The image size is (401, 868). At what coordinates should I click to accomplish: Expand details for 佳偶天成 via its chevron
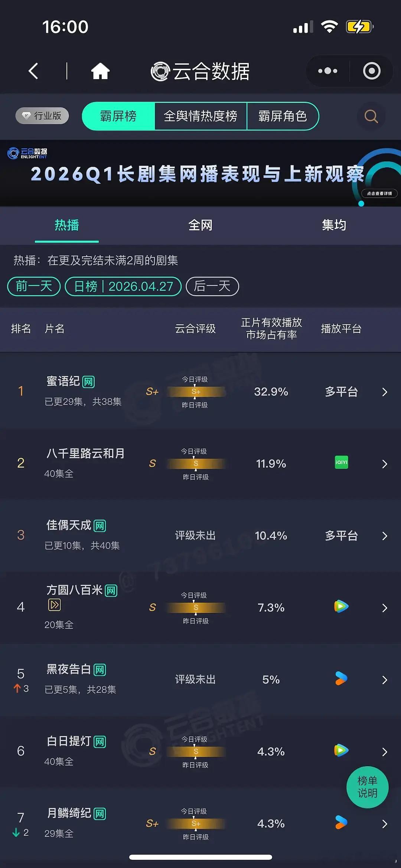[x=384, y=536]
